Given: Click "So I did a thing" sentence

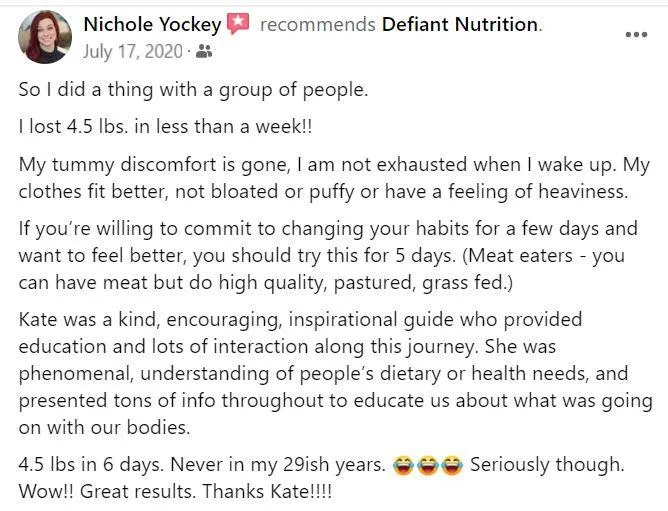Looking at the screenshot, I should (x=194, y=89).
